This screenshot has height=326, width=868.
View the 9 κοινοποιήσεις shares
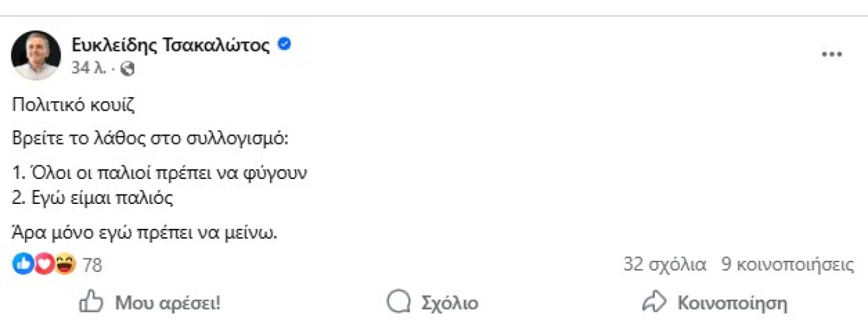pos(787,265)
